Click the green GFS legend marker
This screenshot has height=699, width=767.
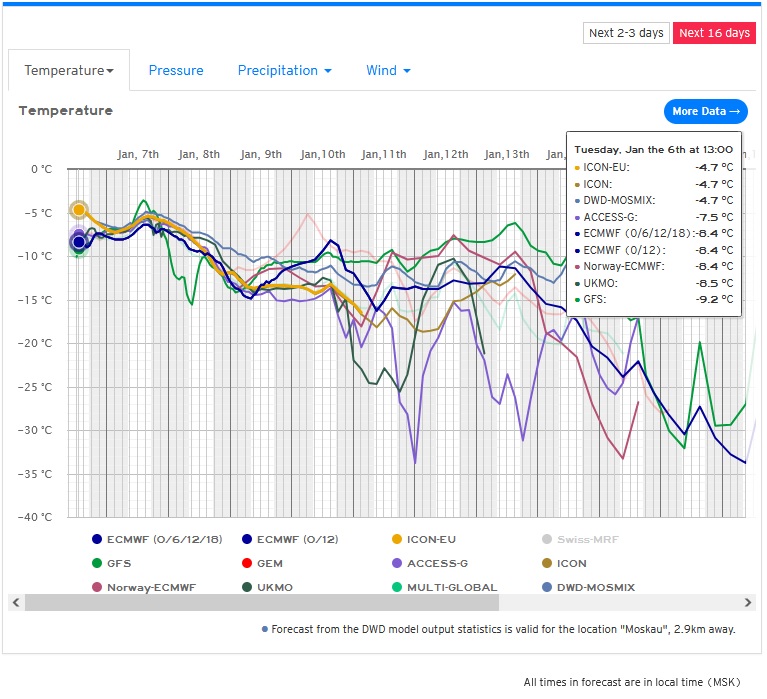(x=97, y=563)
